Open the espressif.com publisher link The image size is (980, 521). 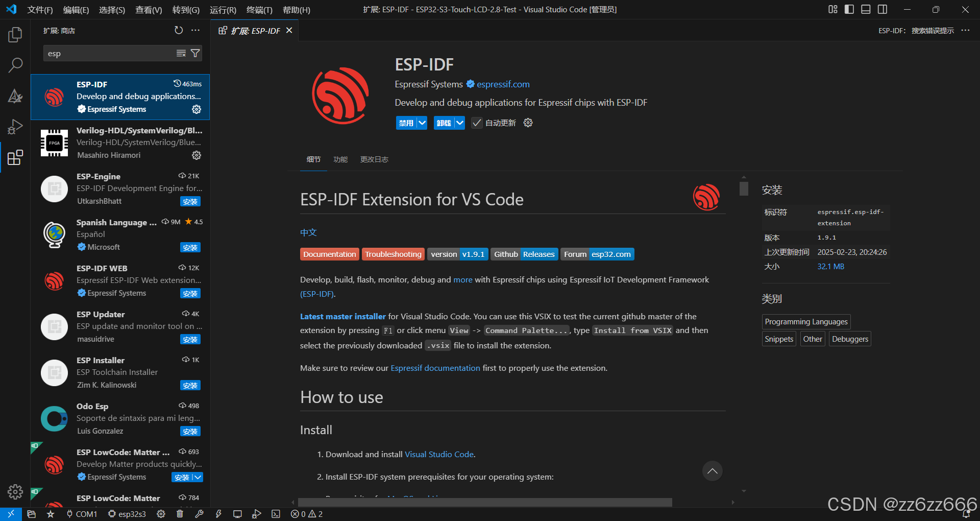[503, 84]
